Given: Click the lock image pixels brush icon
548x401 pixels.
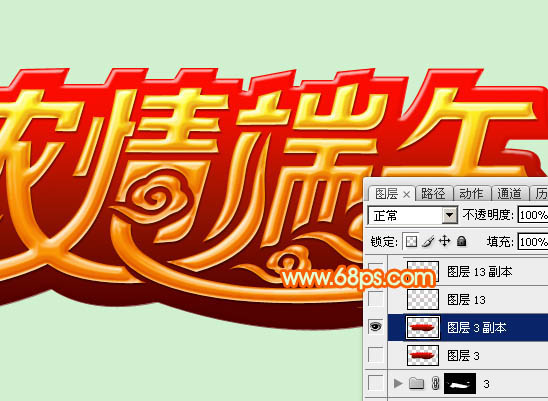Looking at the screenshot, I should click(428, 241).
